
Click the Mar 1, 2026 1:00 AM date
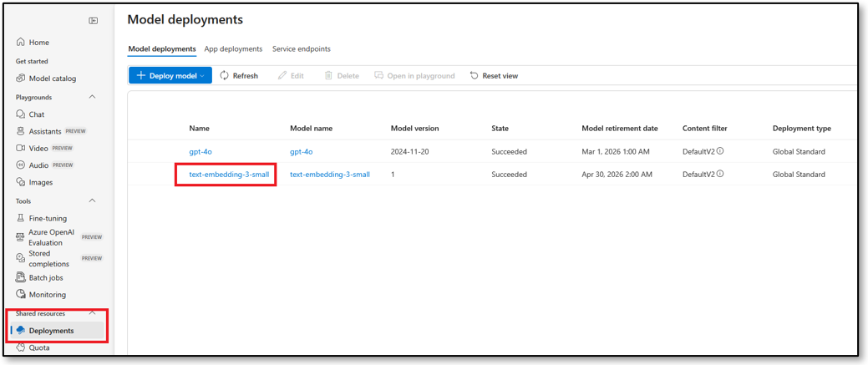pyautogui.click(x=616, y=151)
